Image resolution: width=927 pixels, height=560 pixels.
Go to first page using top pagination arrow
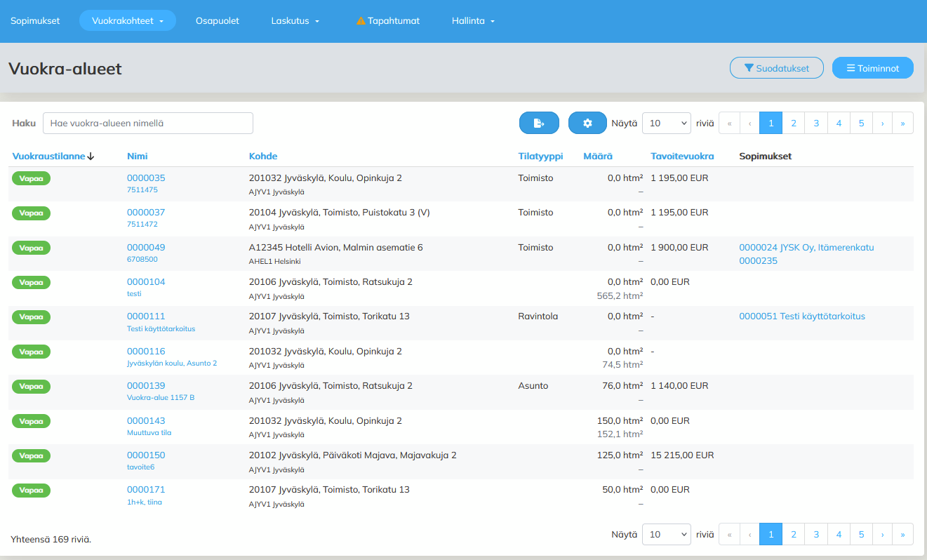click(730, 123)
